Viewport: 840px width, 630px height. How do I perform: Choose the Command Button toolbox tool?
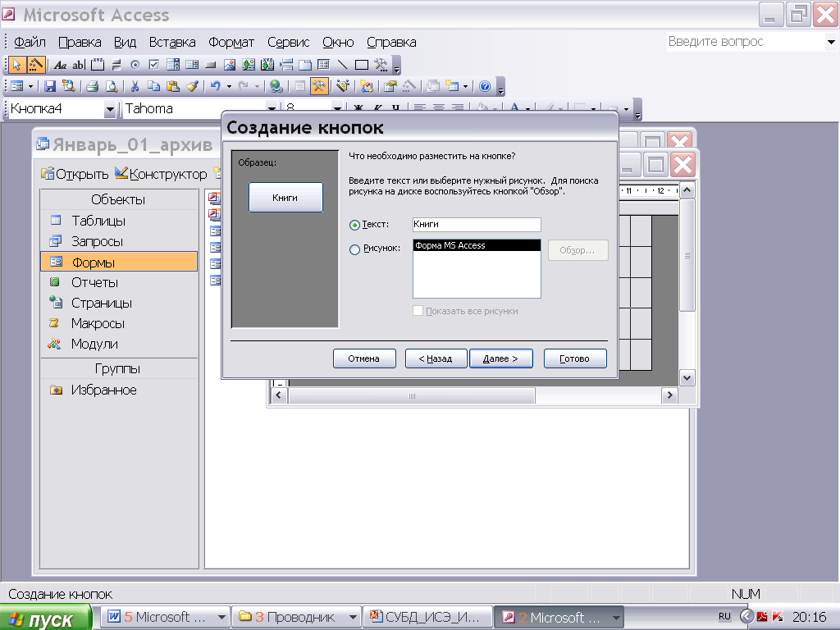pyautogui.click(x=211, y=66)
